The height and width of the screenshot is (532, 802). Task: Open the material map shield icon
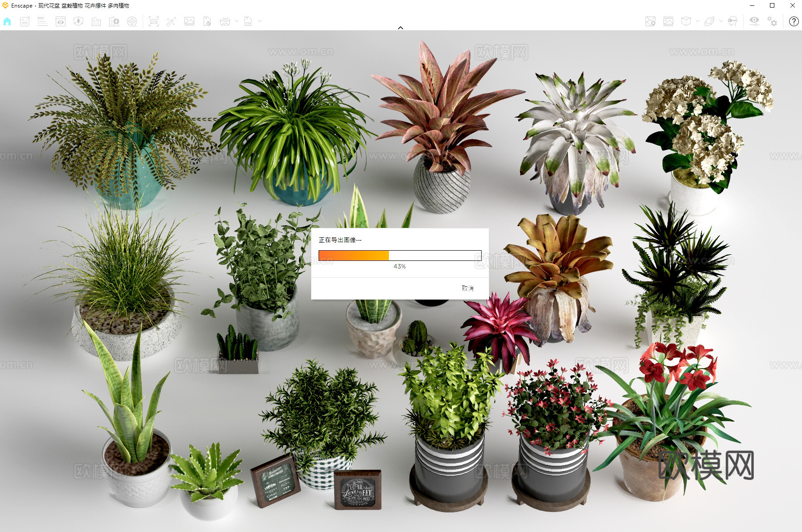78,21
